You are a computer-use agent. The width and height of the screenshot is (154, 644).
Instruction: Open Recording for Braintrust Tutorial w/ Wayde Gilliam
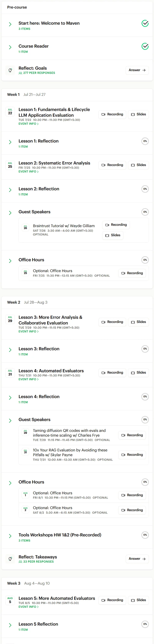pyautogui.click(x=116, y=225)
